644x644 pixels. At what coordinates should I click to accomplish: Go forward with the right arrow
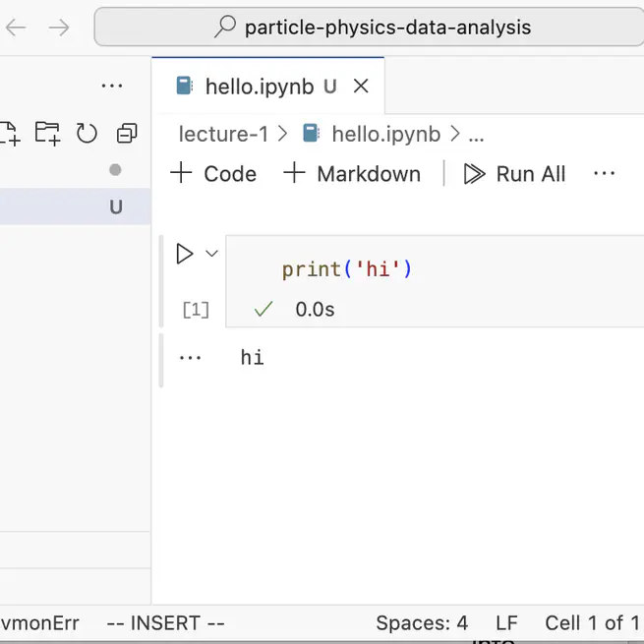click(59, 28)
